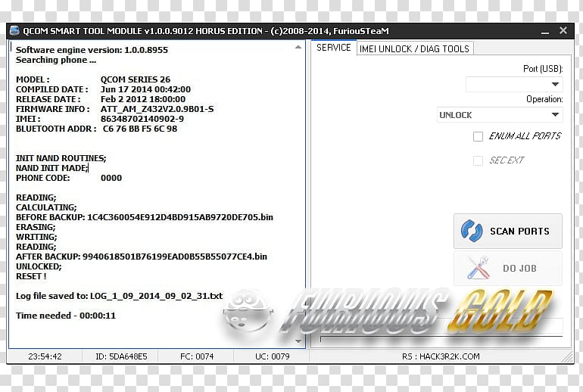This screenshot has width=583, height=392.
Task: Click the status bar time 23:54:42
Action: pyautogui.click(x=45, y=356)
